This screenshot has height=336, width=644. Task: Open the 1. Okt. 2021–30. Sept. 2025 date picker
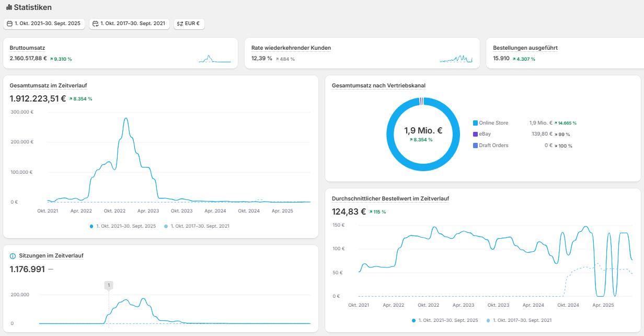44,24
